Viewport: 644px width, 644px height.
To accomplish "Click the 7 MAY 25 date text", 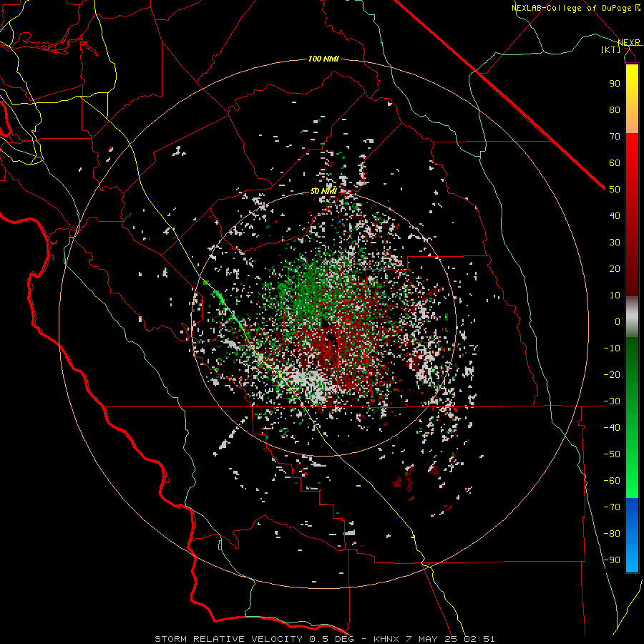I will (x=431, y=639).
